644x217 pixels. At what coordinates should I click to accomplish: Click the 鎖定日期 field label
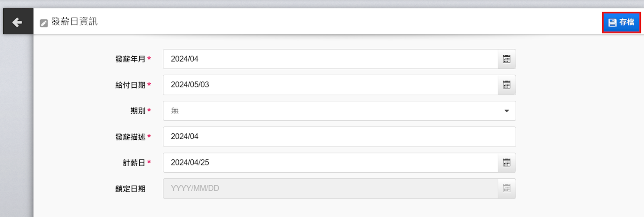tap(130, 188)
